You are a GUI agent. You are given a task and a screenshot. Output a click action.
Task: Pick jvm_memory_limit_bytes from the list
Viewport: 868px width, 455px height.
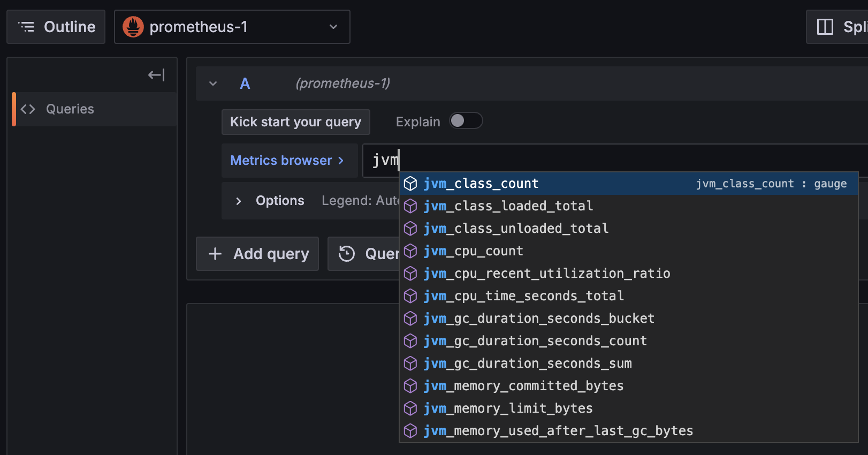(629, 408)
